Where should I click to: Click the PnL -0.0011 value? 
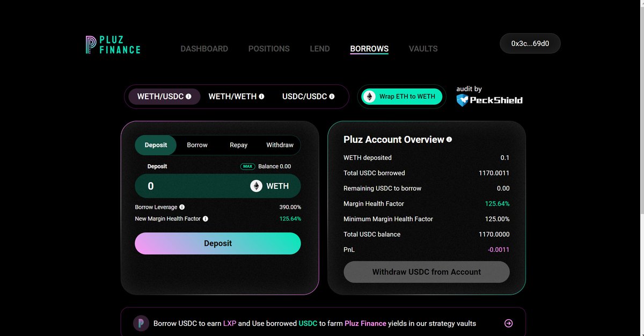[499, 250]
